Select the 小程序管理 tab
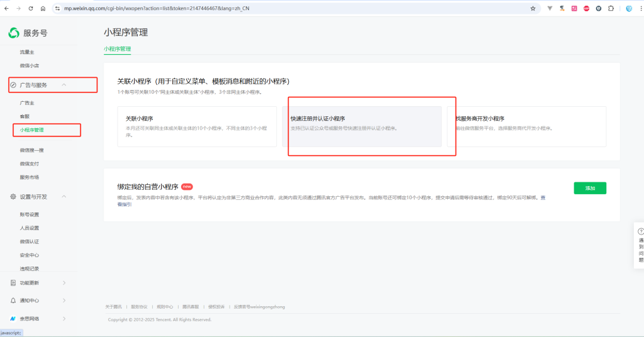The image size is (644, 337). pos(117,49)
